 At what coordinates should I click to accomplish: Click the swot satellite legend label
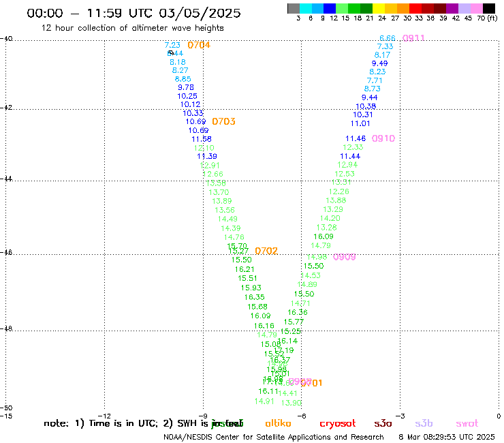[x=467, y=424]
